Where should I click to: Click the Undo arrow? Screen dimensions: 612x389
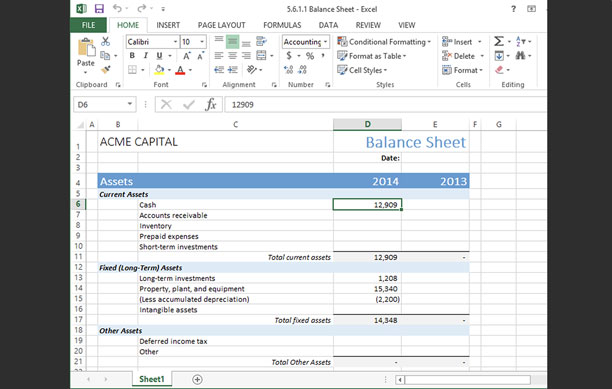(117, 8)
